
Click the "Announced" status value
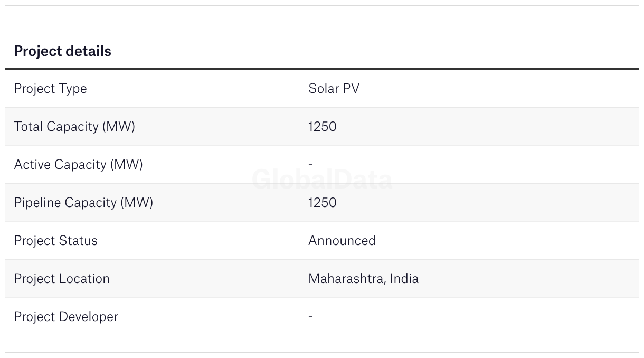(x=342, y=241)
